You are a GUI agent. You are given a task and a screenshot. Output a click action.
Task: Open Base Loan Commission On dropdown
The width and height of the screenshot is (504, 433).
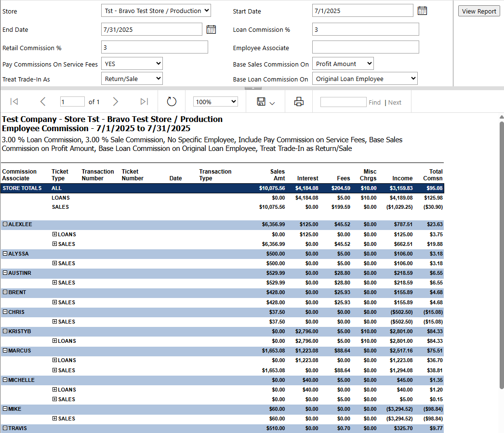click(x=365, y=79)
